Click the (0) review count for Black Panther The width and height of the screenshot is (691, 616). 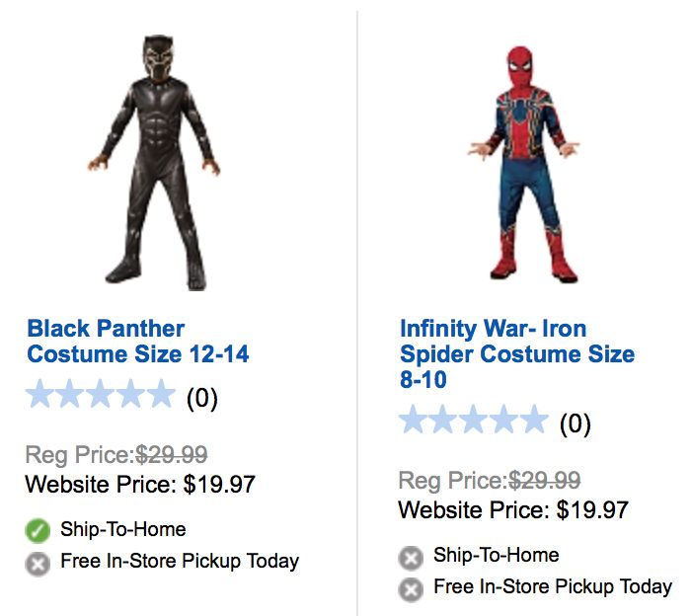click(201, 398)
